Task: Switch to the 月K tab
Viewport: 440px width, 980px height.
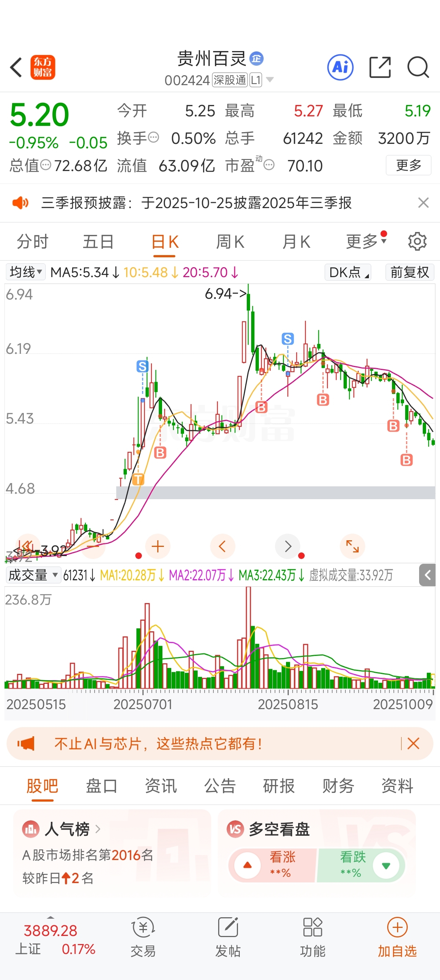Action: (296, 242)
